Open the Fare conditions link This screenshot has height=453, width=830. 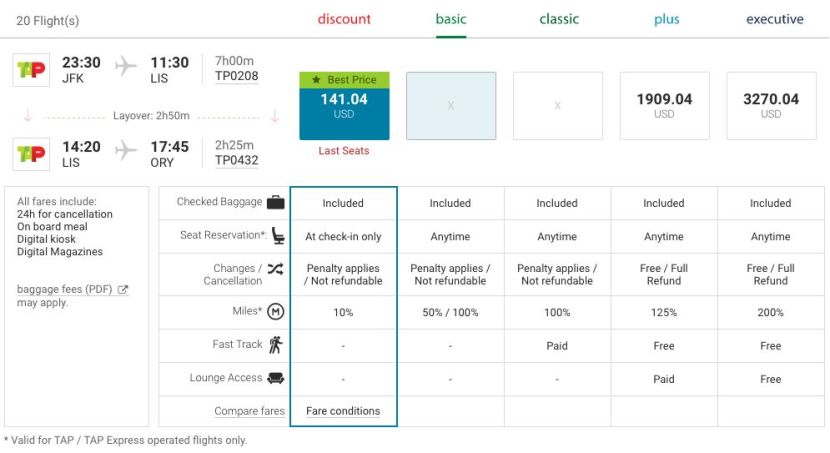click(343, 411)
